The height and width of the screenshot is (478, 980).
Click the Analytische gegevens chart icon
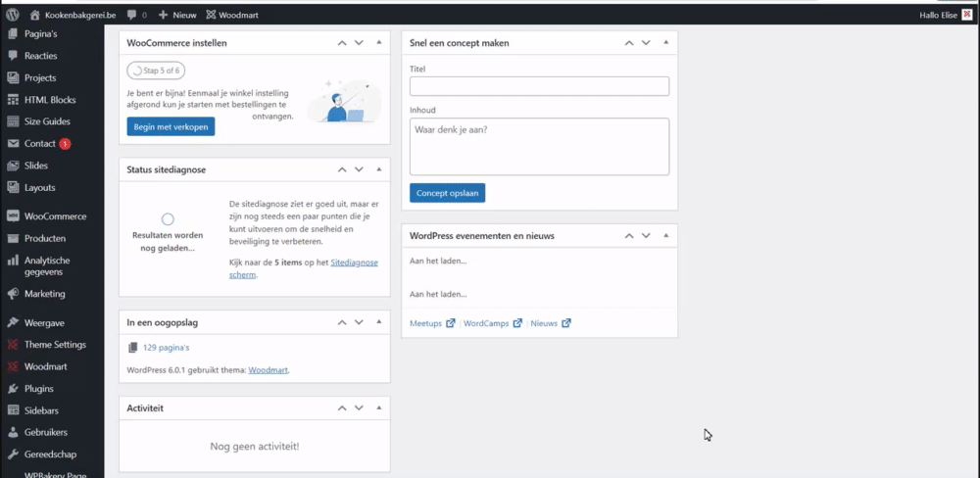[13, 261]
